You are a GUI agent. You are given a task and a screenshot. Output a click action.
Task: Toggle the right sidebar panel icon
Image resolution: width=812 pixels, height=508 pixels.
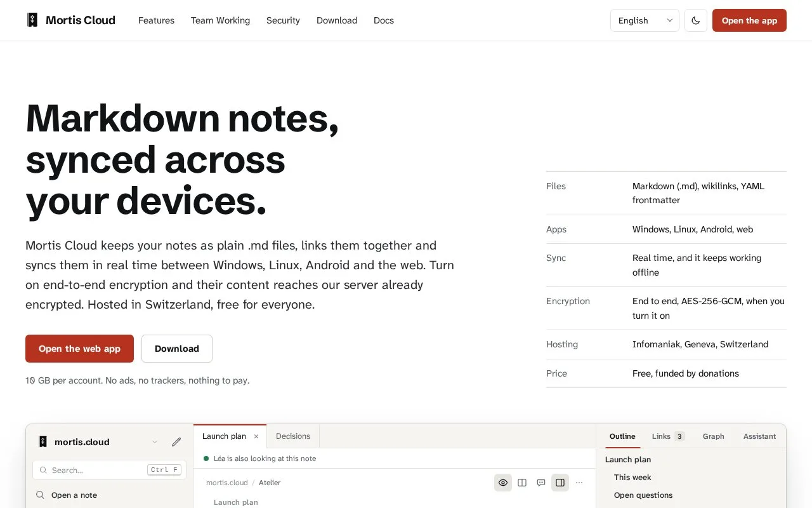click(560, 483)
